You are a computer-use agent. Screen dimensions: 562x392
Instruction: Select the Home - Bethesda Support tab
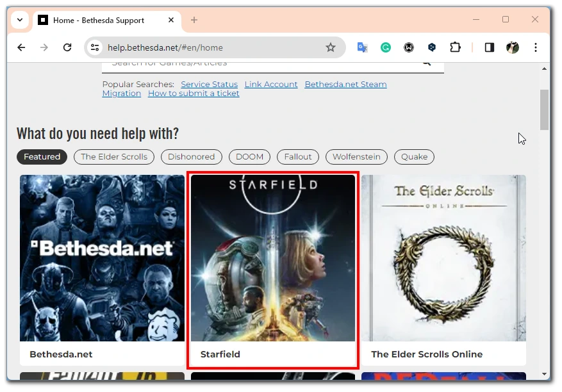coord(108,20)
